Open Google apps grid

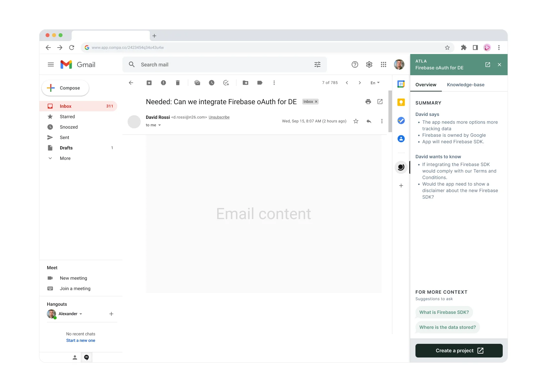click(384, 64)
